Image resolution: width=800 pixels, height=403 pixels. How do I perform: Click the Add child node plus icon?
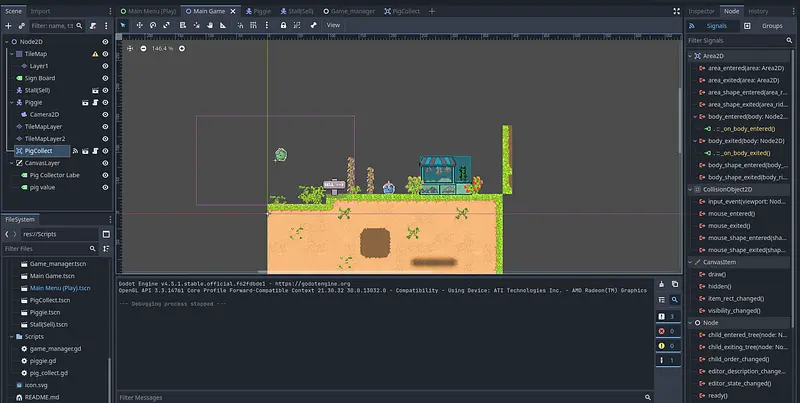point(7,25)
